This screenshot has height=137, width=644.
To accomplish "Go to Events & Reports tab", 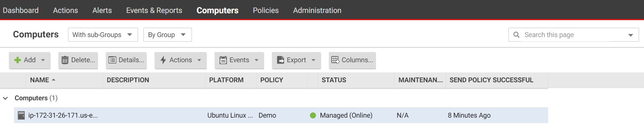I will [154, 10].
